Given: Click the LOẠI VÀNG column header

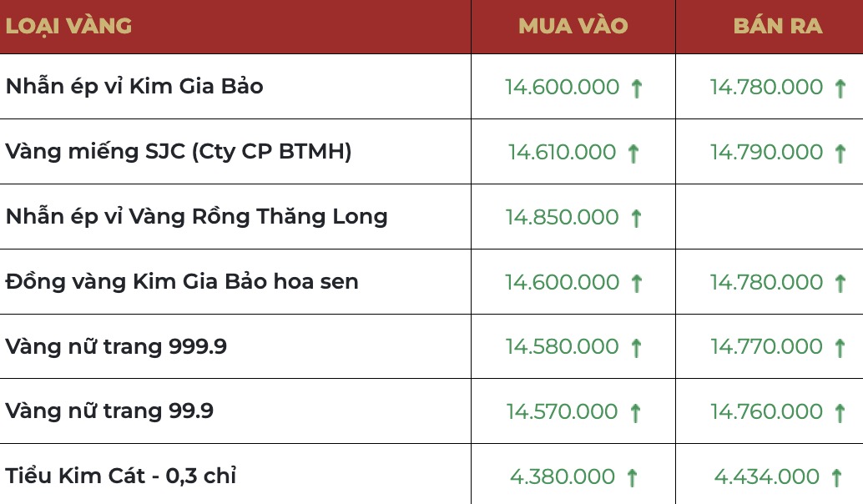Looking at the screenshot, I should click(x=68, y=26).
